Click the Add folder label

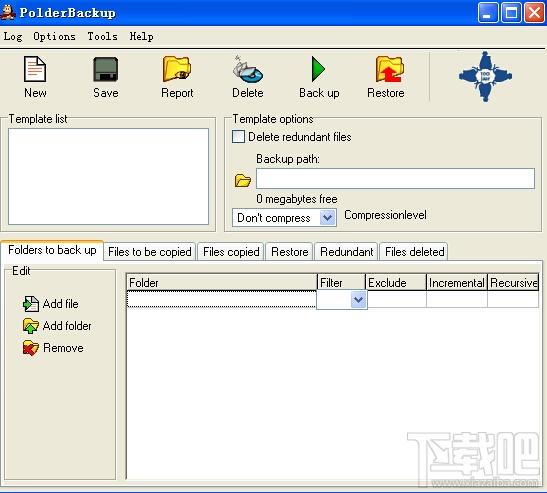click(x=67, y=326)
